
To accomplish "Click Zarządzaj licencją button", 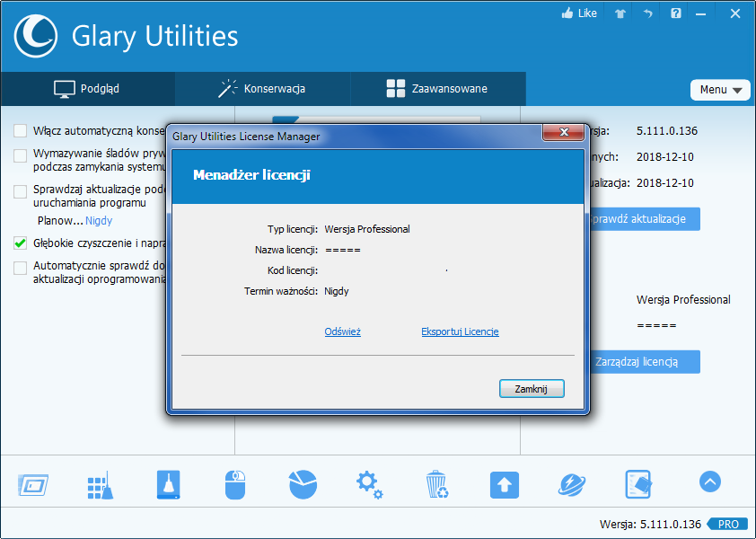I will tap(645, 362).
